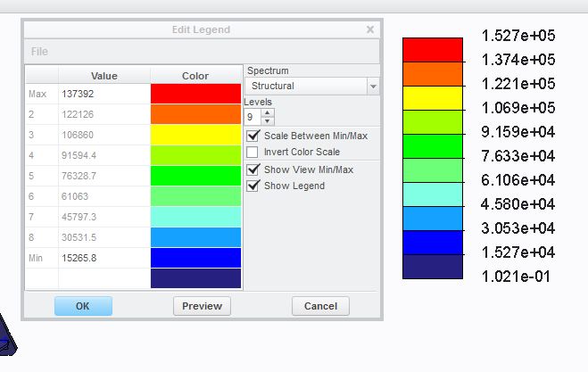Click the light blue swatch in row 8

click(x=195, y=237)
